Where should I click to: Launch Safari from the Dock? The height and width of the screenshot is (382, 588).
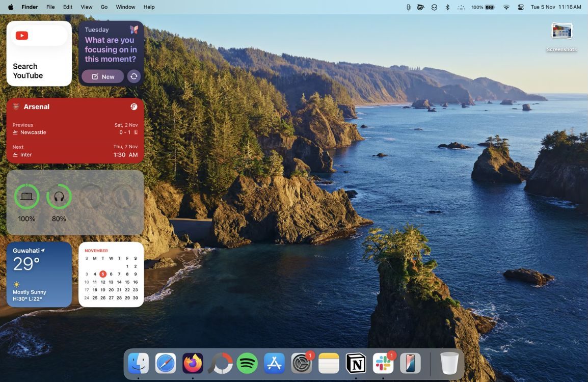point(165,363)
